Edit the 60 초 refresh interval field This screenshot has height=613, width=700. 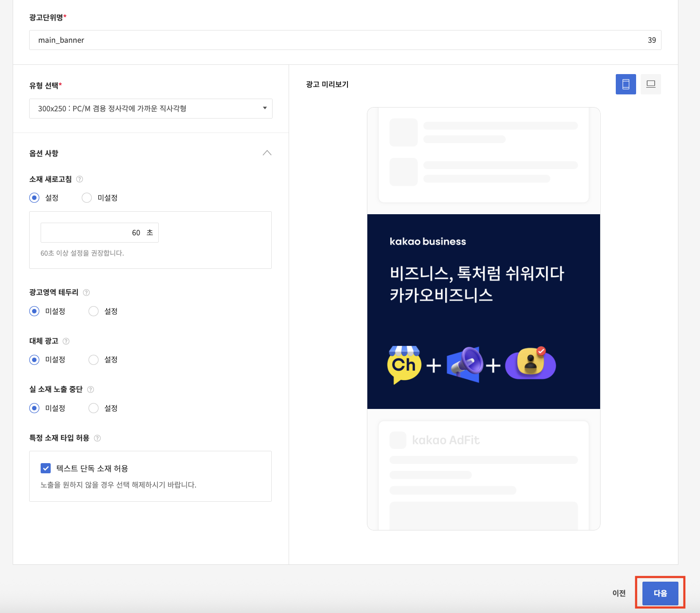tap(99, 232)
